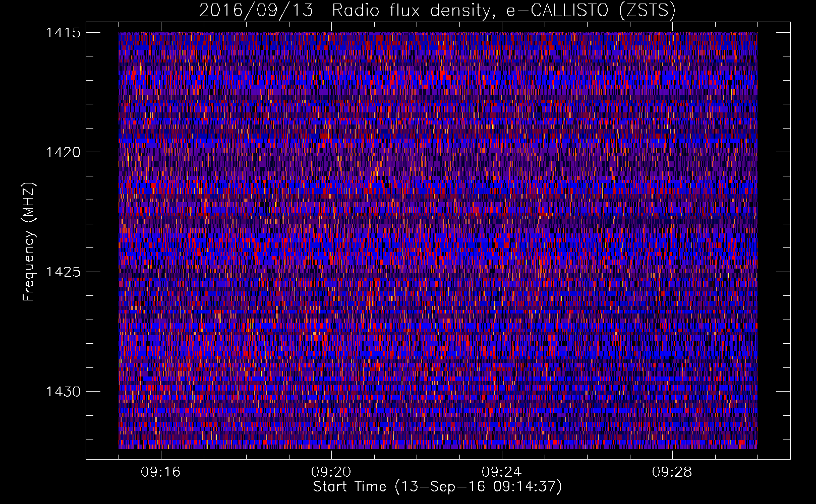The height and width of the screenshot is (504, 816).
Task: Click the 'Start Time (13-Sep-16 09:14:37)' label
Action: [x=437, y=487]
